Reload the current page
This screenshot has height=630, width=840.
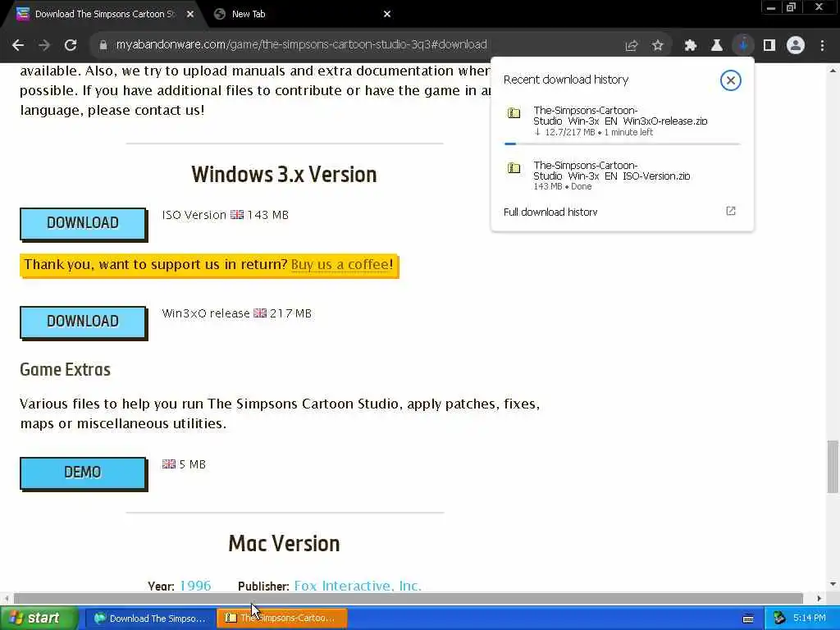(71, 45)
